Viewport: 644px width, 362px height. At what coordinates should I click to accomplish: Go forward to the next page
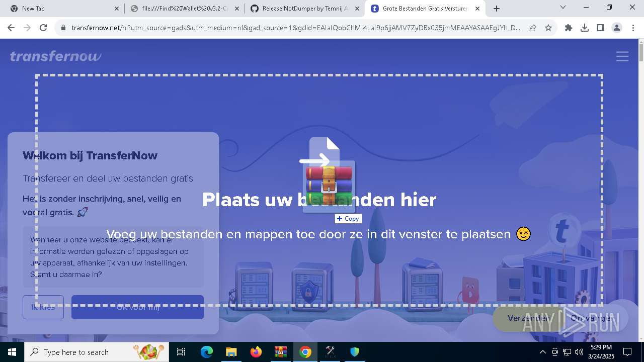(x=27, y=28)
